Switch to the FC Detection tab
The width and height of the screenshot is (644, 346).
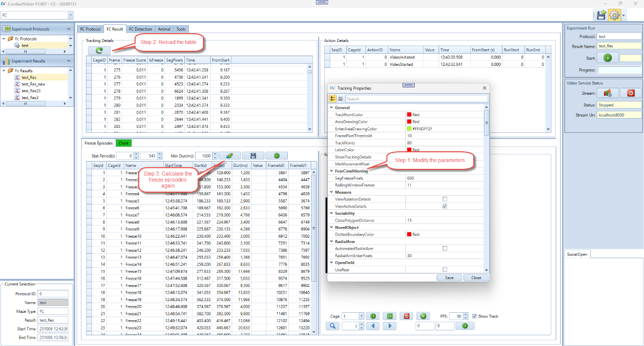140,29
